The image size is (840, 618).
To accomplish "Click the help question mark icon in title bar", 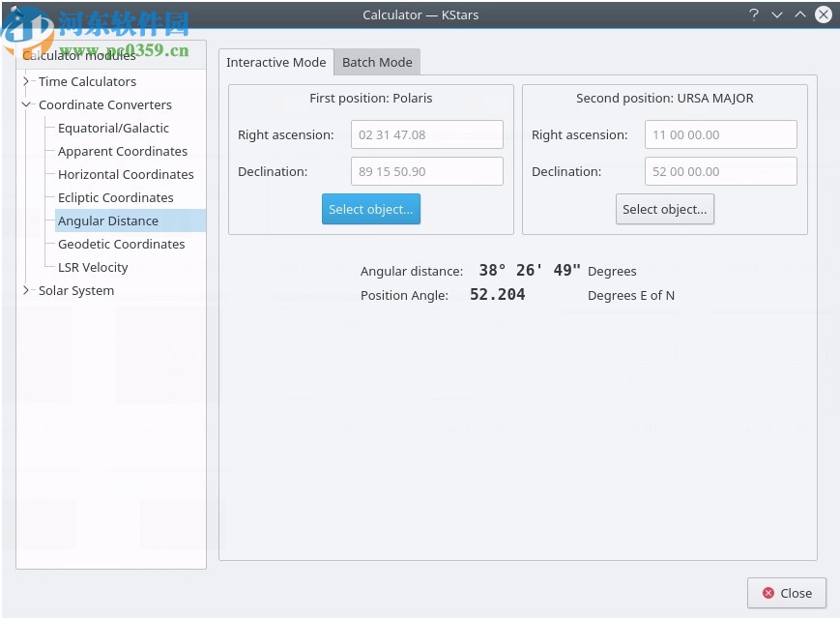I will [x=754, y=15].
